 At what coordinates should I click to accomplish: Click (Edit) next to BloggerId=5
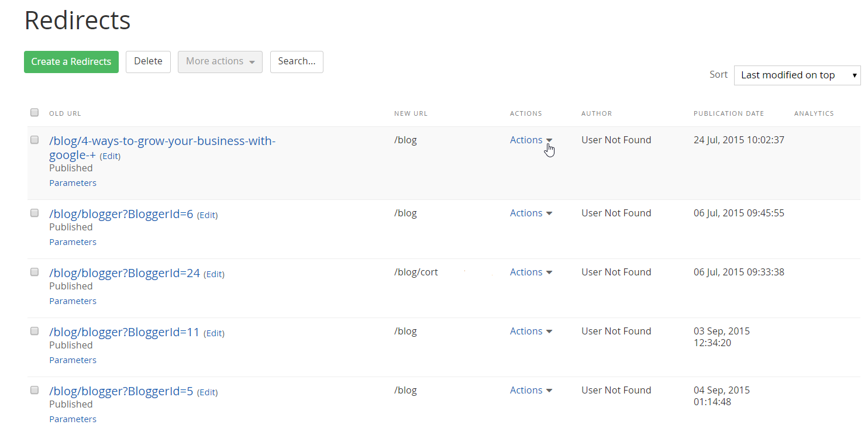208,392
